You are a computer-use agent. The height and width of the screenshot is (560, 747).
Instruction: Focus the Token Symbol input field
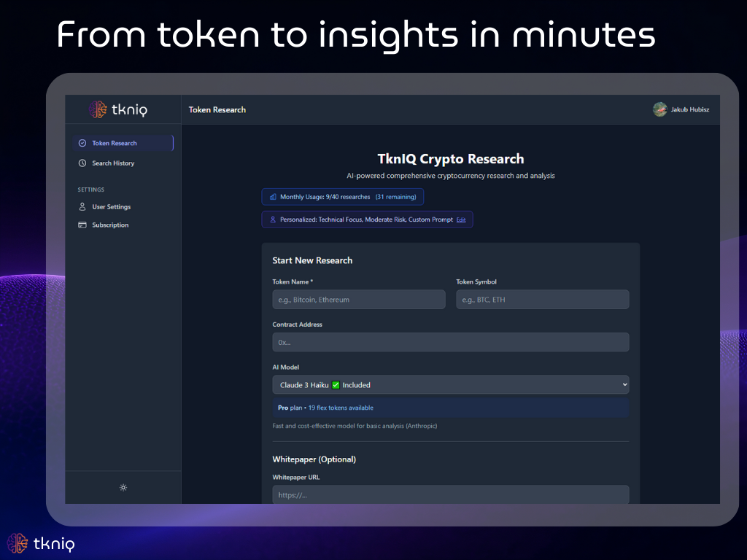pyautogui.click(x=542, y=300)
